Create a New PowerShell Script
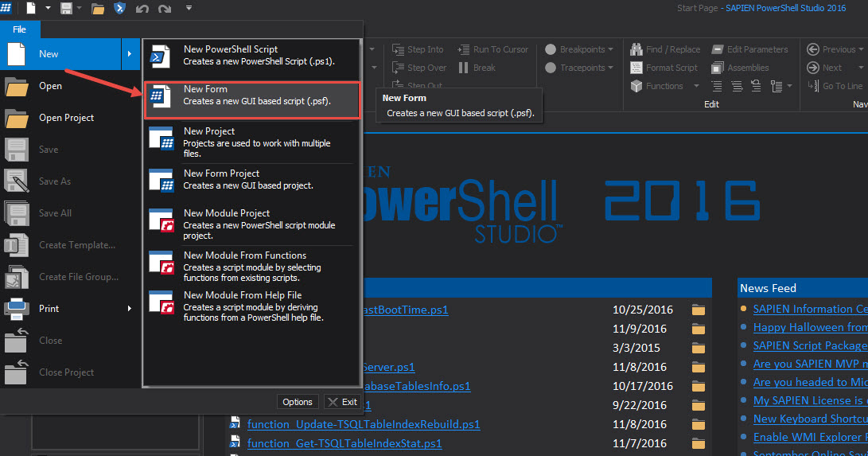868x456 pixels. click(252, 56)
